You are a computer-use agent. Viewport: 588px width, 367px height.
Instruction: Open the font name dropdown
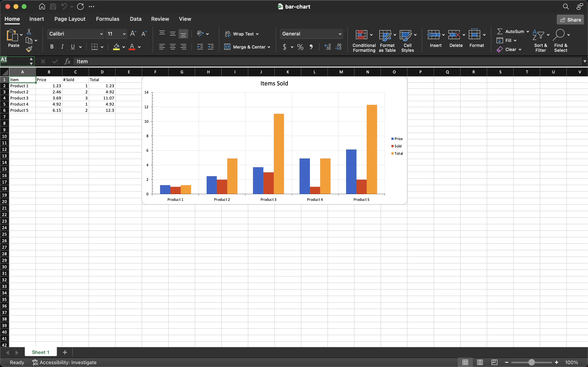click(x=101, y=34)
